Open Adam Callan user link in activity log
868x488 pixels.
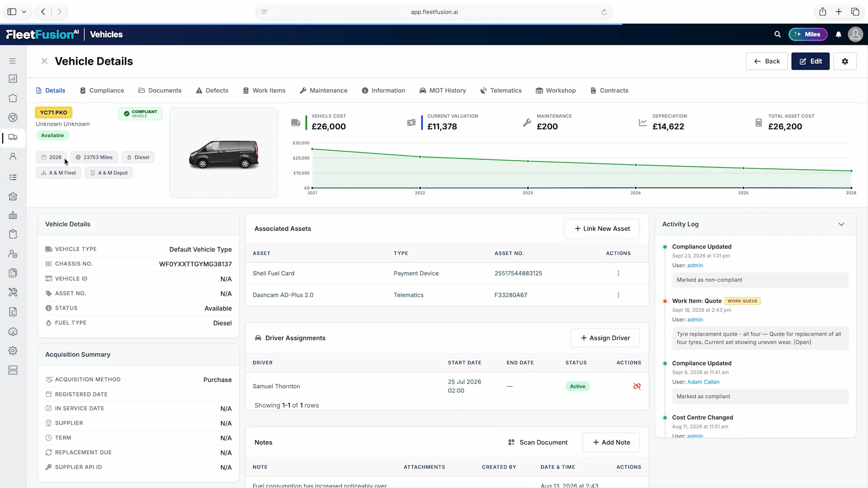click(x=703, y=382)
